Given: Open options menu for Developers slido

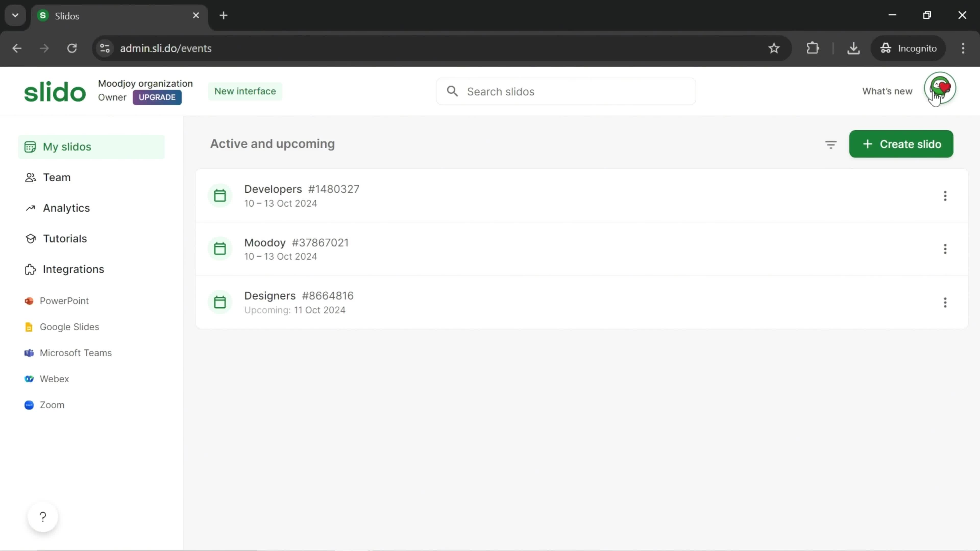Looking at the screenshot, I should [945, 195].
